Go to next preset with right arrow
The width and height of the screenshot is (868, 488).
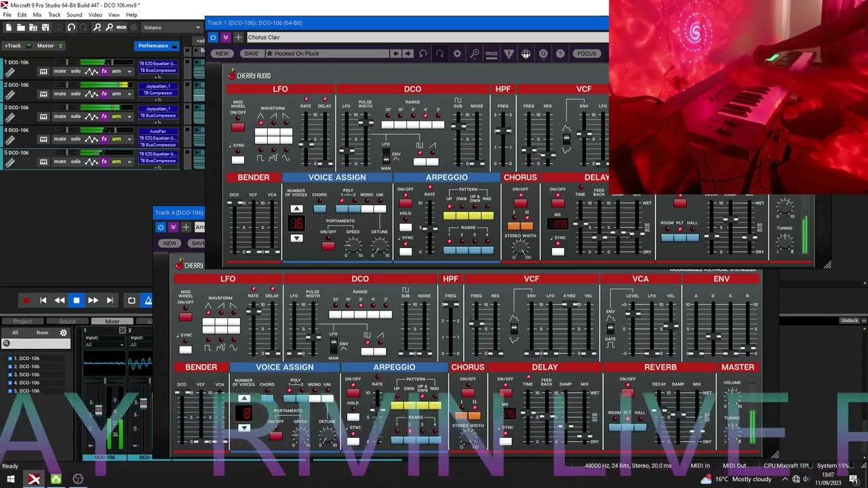point(408,54)
